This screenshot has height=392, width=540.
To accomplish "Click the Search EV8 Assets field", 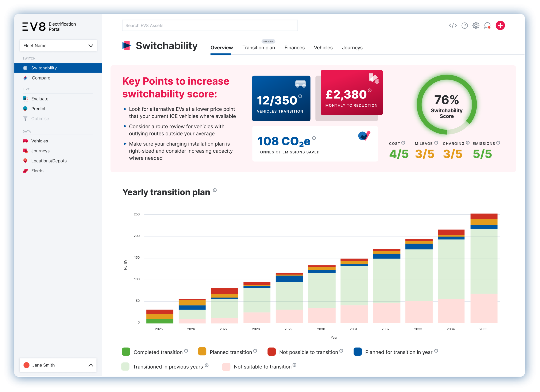I will [x=210, y=26].
